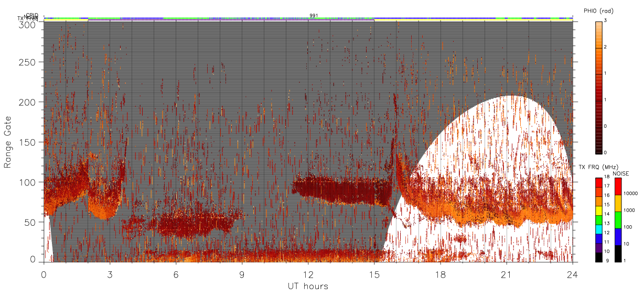644x297 pixels.
Task: Click the yellow 14–15 MHz TX FRQ swatch
Action: (x=598, y=211)
